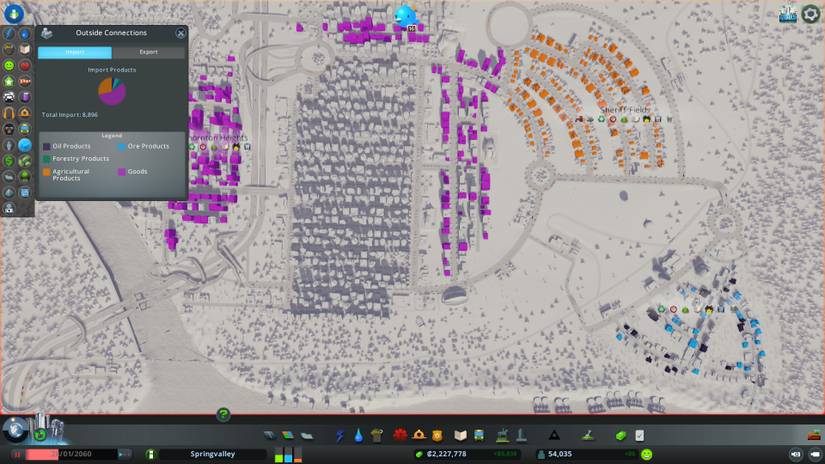825x464 pixels.
Task: Open the Parks and Decoration menu
Action: click(x=502, y=435)
